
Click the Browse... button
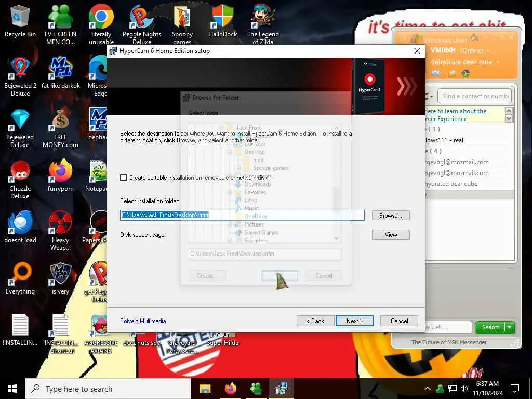point(391,216)
